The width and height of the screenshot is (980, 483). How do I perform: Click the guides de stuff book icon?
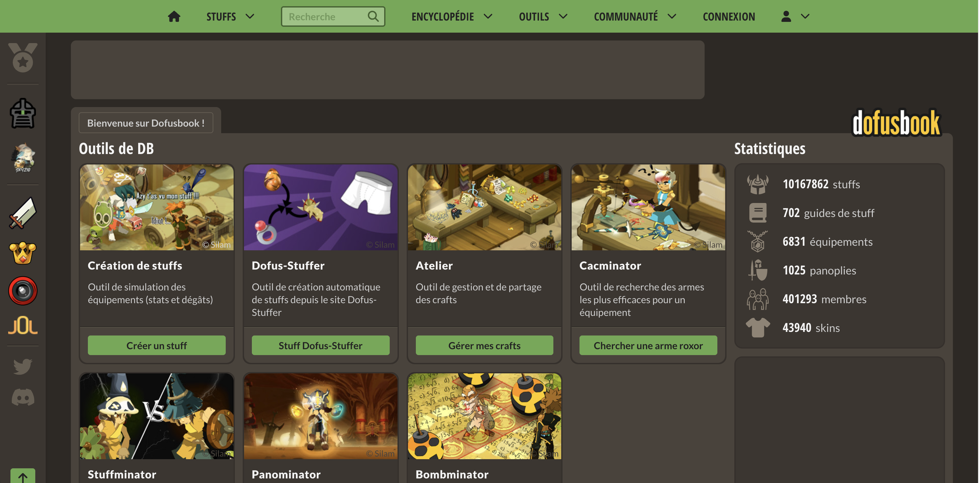click(x=758, y=213)
